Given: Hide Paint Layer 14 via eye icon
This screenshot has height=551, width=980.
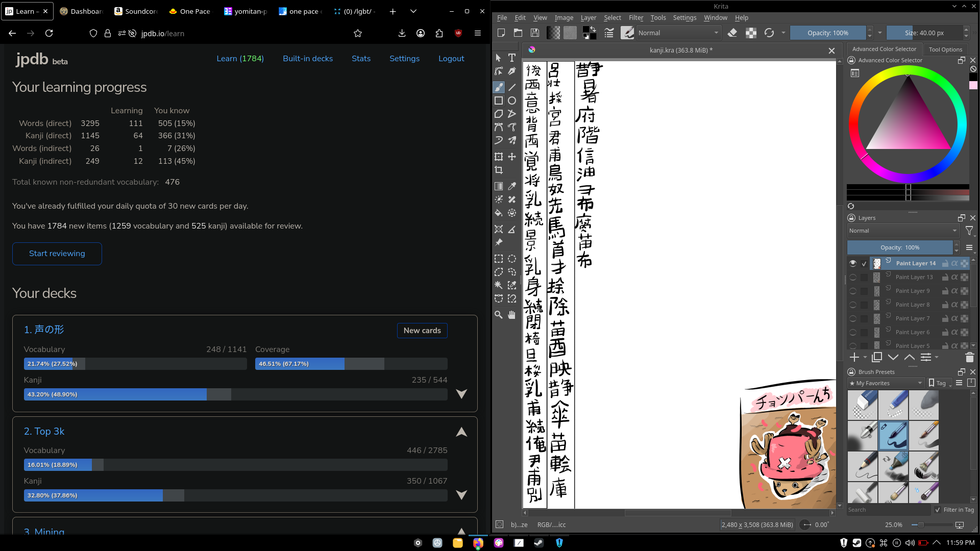Looking at the screenshot, I should [x=853, y=263].
